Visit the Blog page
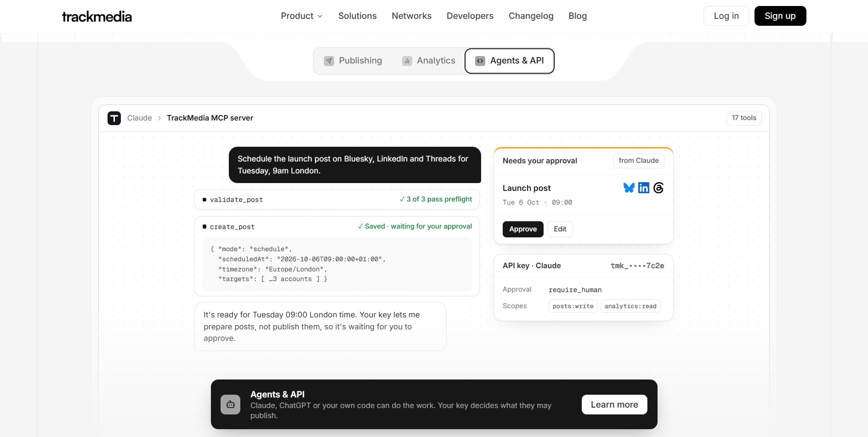The width and height of the screenshot is (868, 437). point(578,16)
